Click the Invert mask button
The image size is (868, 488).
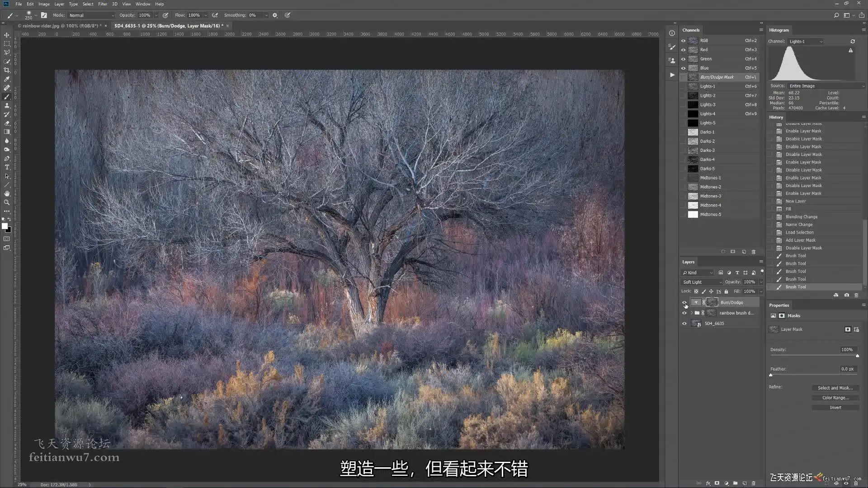click(x=835, y=408)
